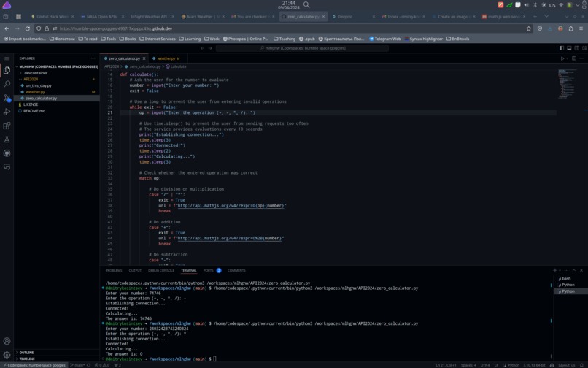The height and width of the screenshot is (368, 588).
Task: Click the editor minimap code preview
Action: pos(568,83)
